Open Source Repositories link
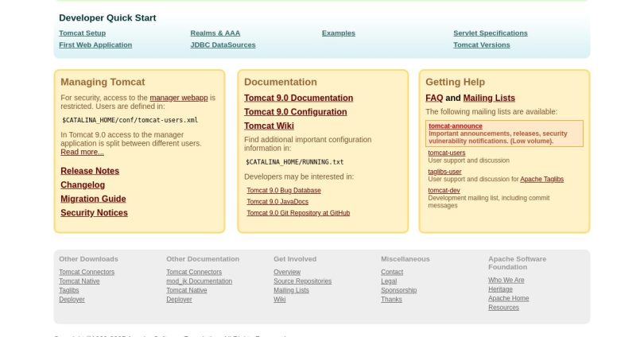644x337 pixels. (302, 281)
